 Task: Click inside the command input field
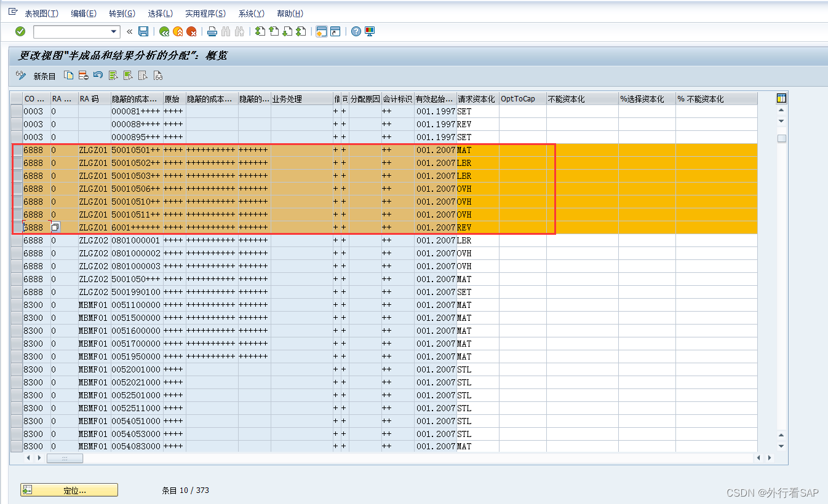click(71, 31)
